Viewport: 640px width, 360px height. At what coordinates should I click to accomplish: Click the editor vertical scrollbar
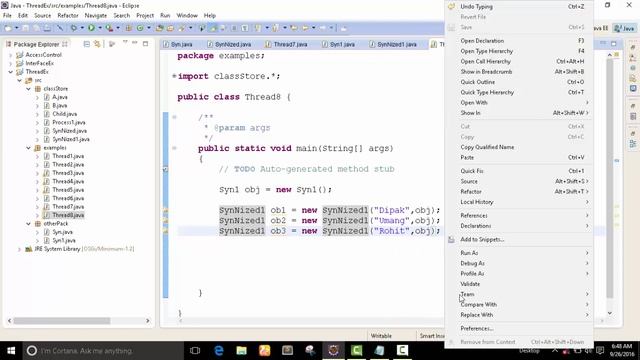tap(610, 178)
